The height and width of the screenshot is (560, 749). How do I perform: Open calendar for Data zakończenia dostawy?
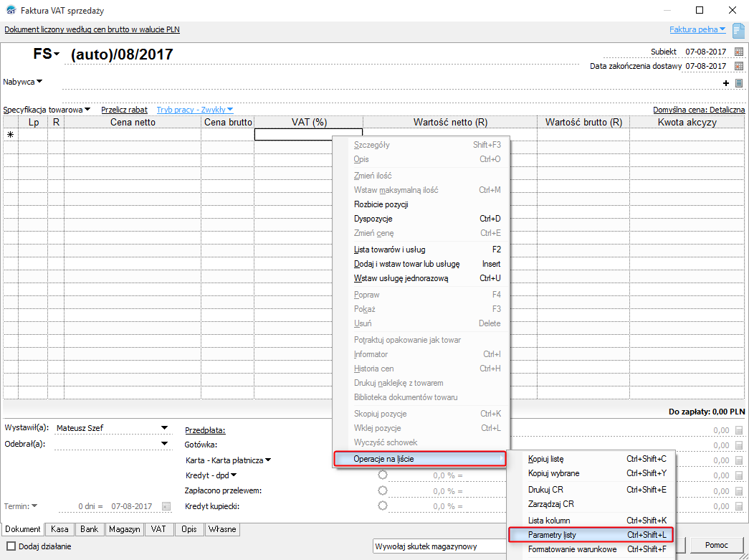click(x=739, y=66)
